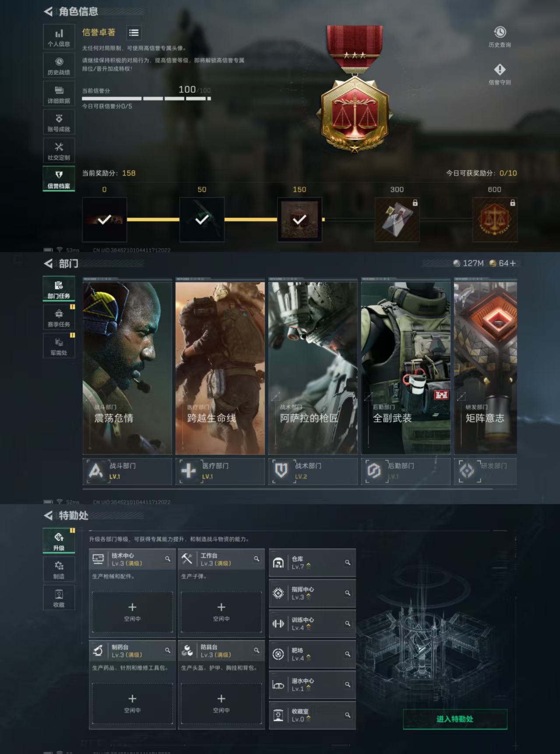560x754 pixels.
Task: Expand the 训练中心 Lv.4 upgrade row
Action: click(x=312, y=624)
